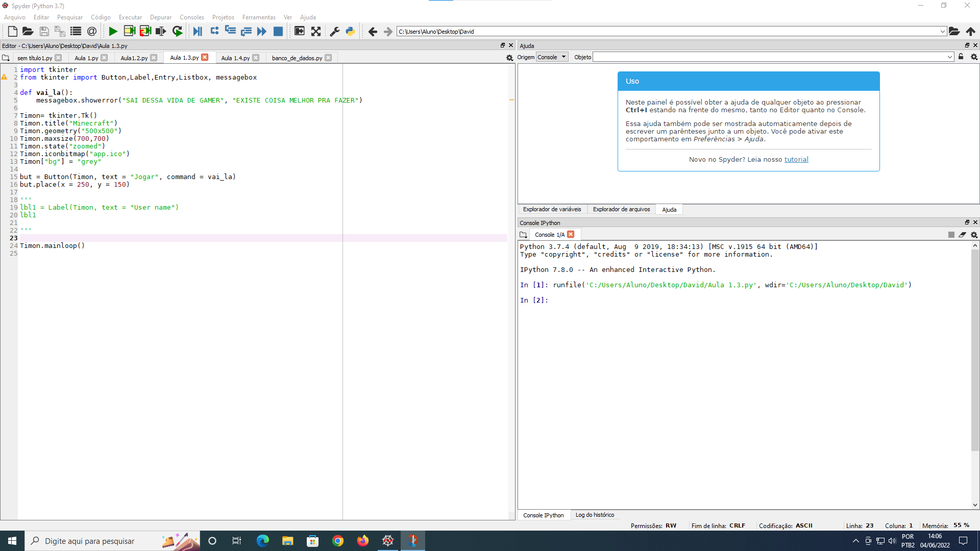
Task: Open Preferences wrench icon
Action: pos(334,32)
